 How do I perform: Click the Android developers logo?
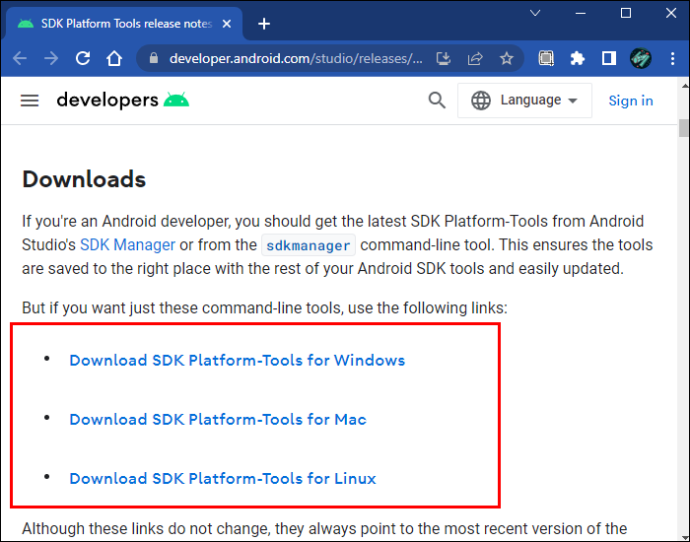(x=123, y=100)
